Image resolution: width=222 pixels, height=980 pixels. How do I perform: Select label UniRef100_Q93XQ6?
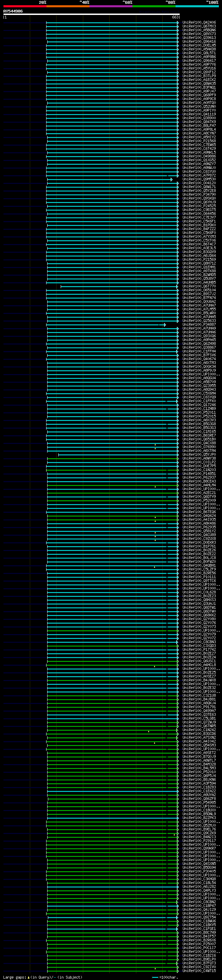click(x=199, y=336)
